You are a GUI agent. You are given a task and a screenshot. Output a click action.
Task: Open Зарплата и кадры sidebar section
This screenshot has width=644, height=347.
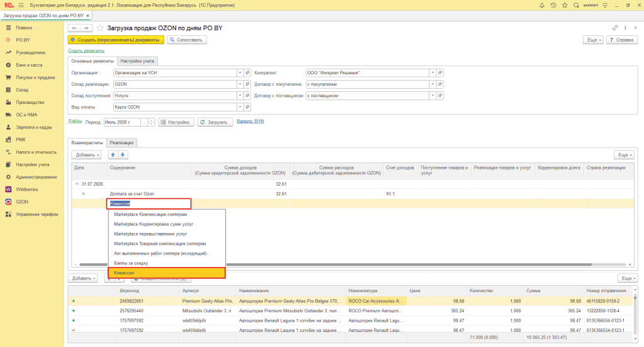tap(34, 127)
